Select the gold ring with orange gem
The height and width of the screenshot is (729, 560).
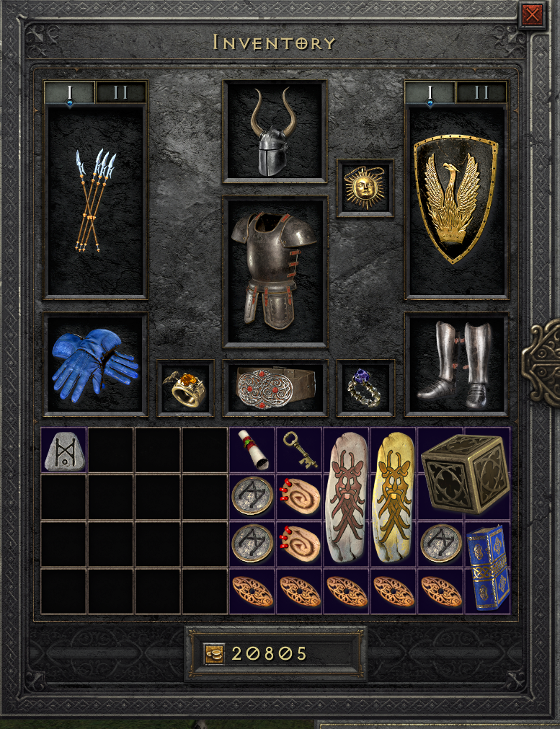[185, 389]
